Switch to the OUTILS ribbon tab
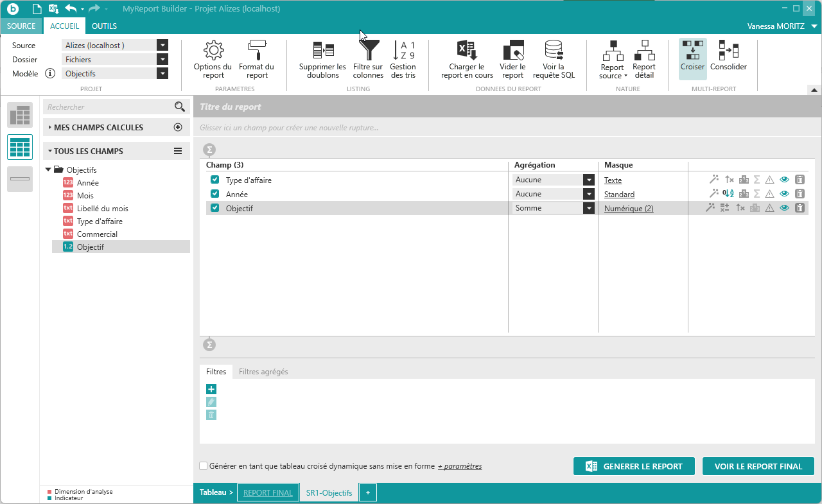Viewport: 822px width, 504px height. tap(104, 26)
